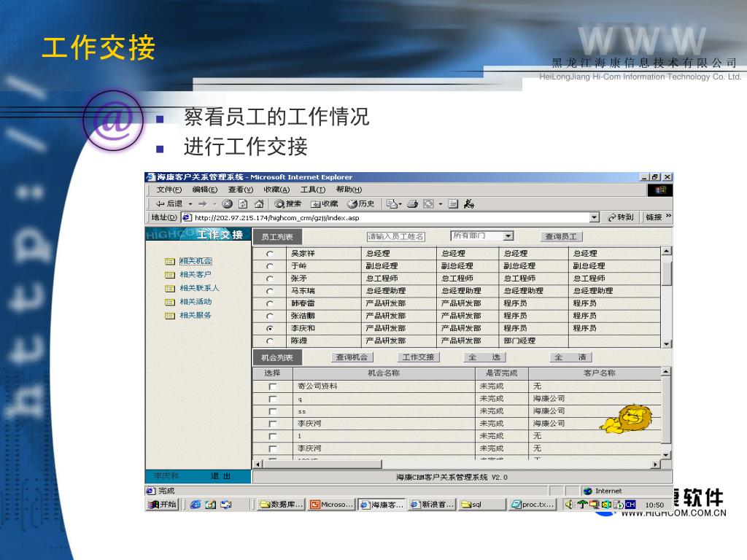
Task: Click the Edit page toolbar icon
Action: click(453, 204)
